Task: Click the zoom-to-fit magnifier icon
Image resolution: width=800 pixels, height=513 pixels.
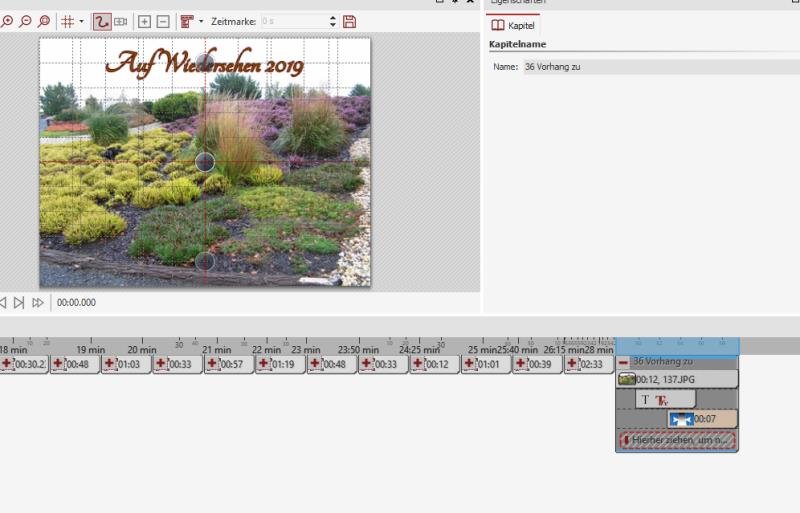Action: 44,21
